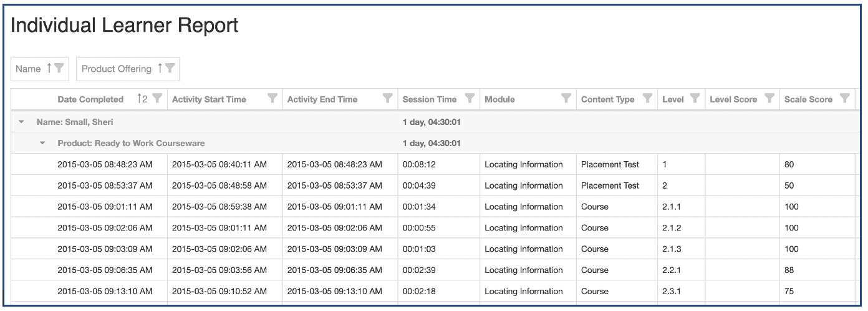
Task: Filter the Scale Score column
Action: [844, 98]
